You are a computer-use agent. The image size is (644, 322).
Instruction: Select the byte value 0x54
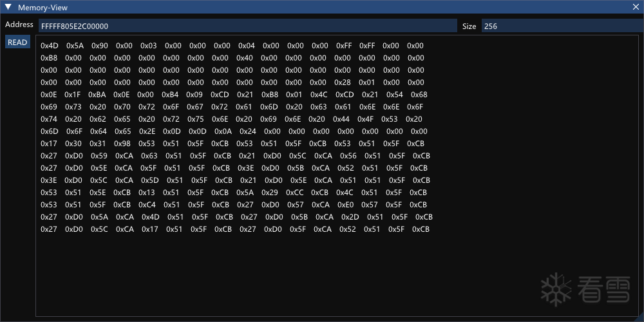point(395,95)
